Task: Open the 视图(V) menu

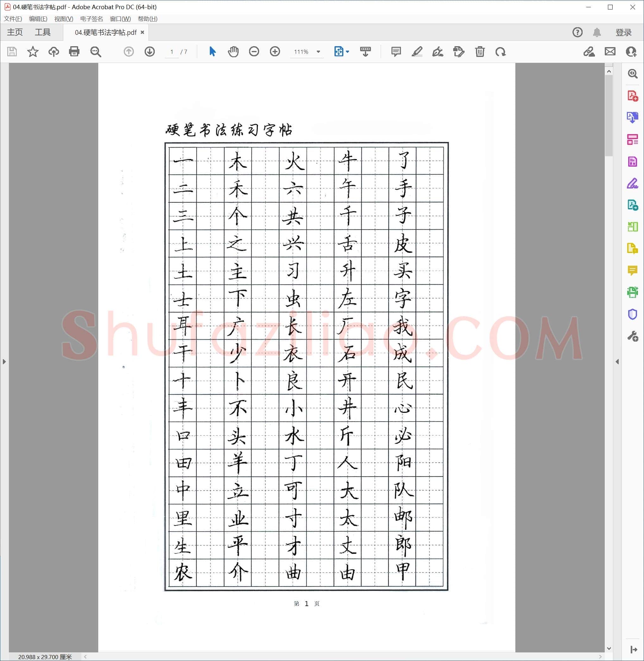Action: [x=64, y=19]
